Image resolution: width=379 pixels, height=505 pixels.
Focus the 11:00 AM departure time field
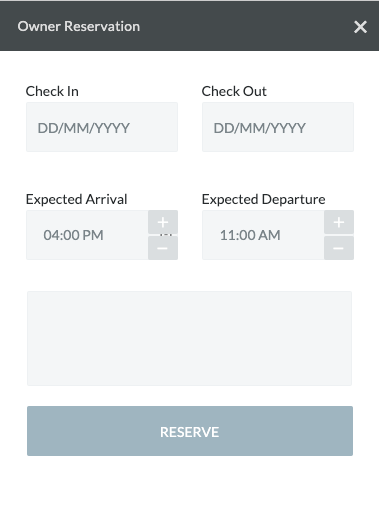[x=263, y=235]
